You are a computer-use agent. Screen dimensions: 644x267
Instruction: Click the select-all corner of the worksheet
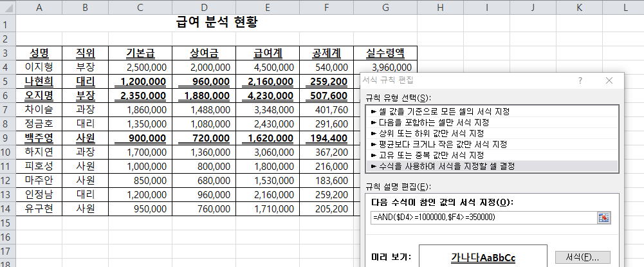(x=8, y=7)
